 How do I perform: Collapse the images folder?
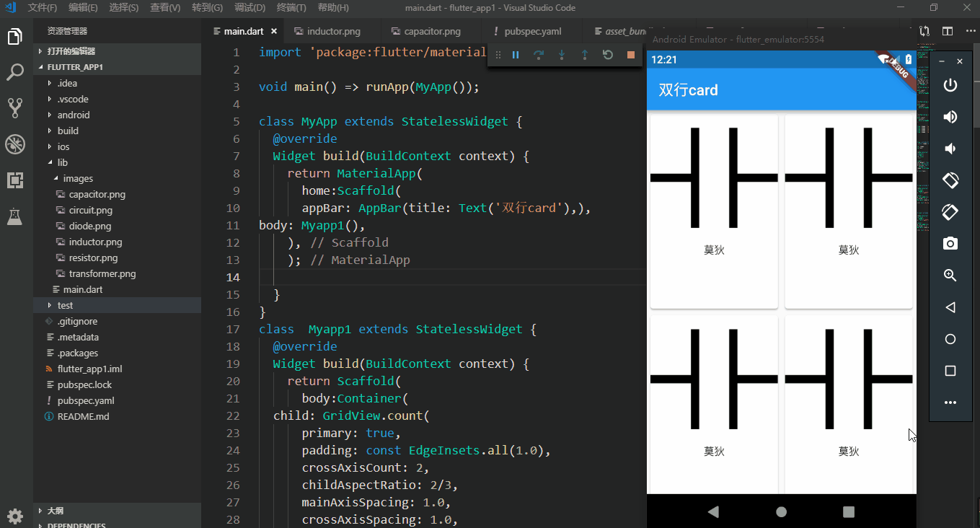click(x=117, y=178)
